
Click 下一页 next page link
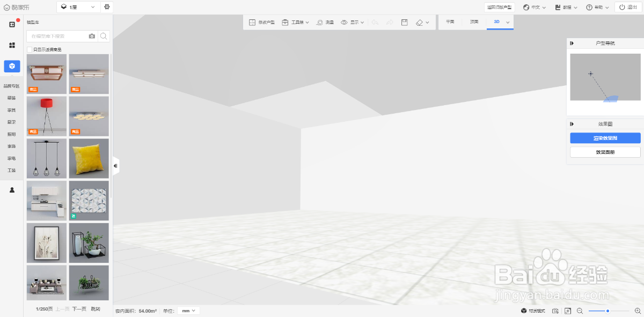pyautogui.click(x=79, y=309)
